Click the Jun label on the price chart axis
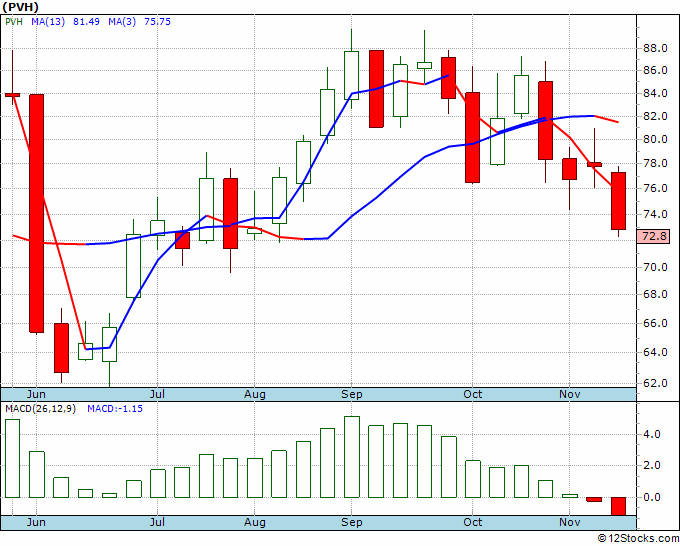This screenshot has height=546, width=680. click(36, 394)
